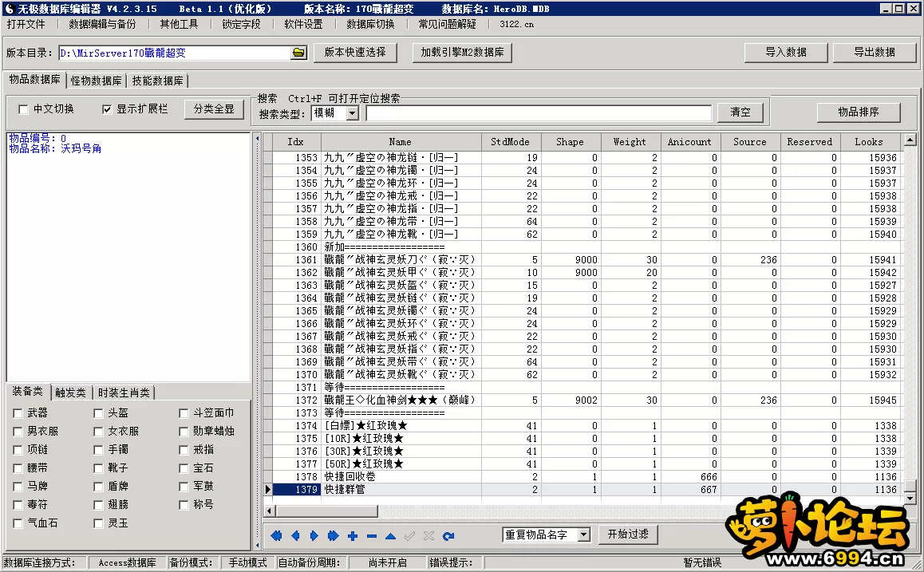
Task: Click the cancel edit X icon
Action: pyautogui.click(x=428, y=535)
